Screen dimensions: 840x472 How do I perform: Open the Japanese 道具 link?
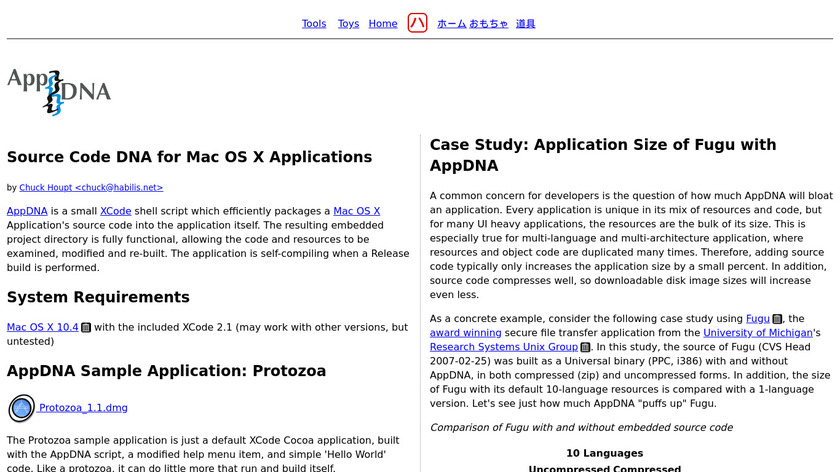(526, 24)
